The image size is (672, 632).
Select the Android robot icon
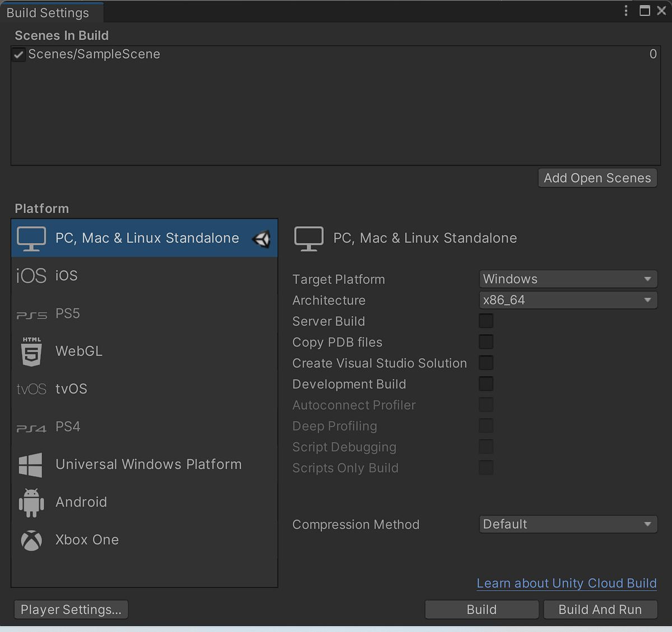coord(31,502)
